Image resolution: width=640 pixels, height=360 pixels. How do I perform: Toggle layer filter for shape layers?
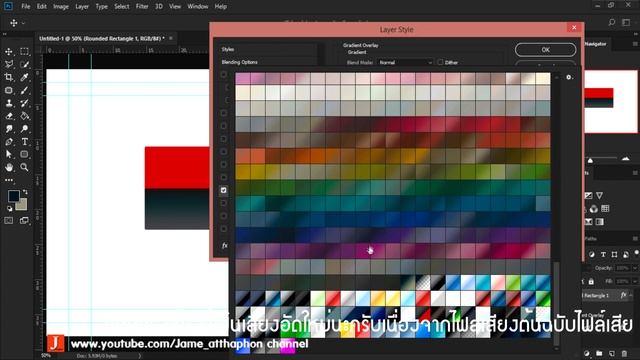[x=614, y=254]
